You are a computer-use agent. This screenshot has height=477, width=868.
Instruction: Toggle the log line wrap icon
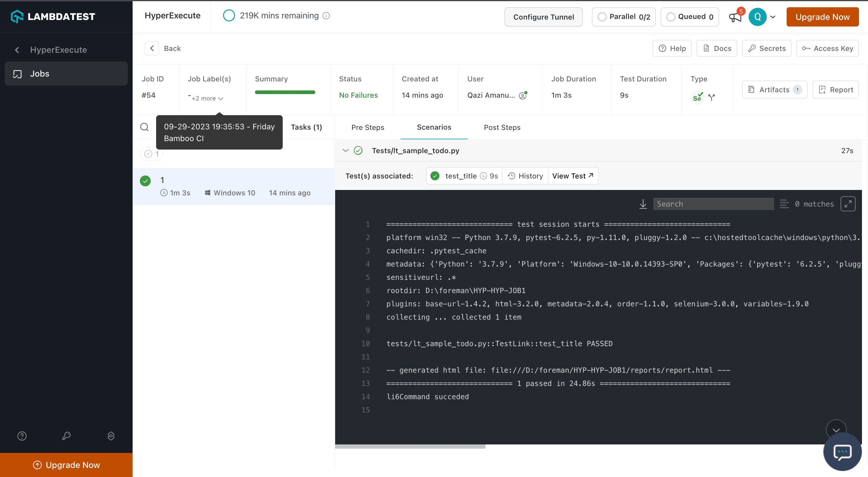pyautogui.click(x=784, y=204)
